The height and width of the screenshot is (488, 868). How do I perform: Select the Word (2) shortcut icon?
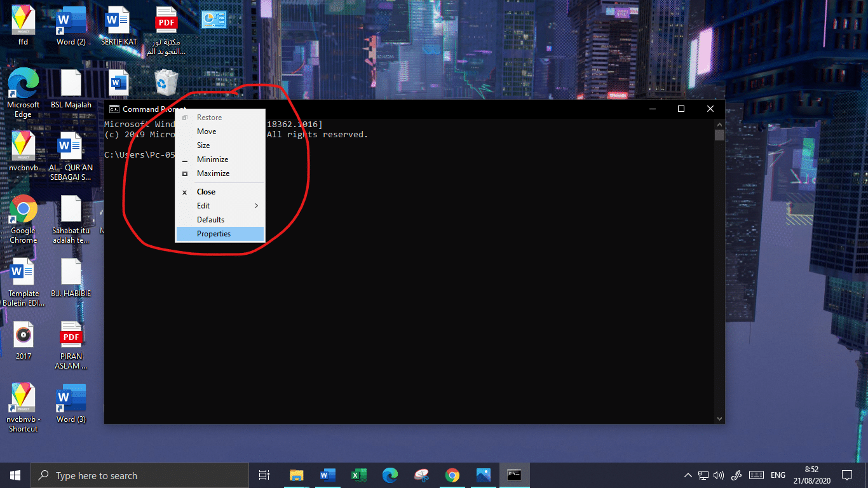point(71,26)
